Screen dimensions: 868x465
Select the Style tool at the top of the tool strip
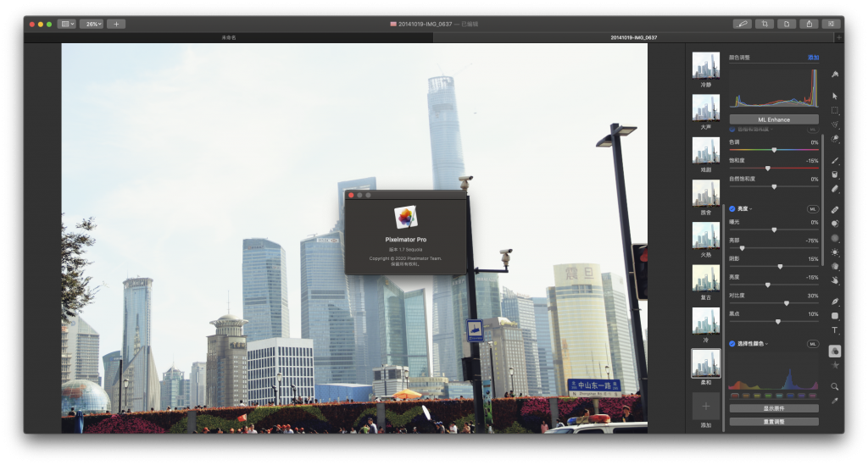835,74
